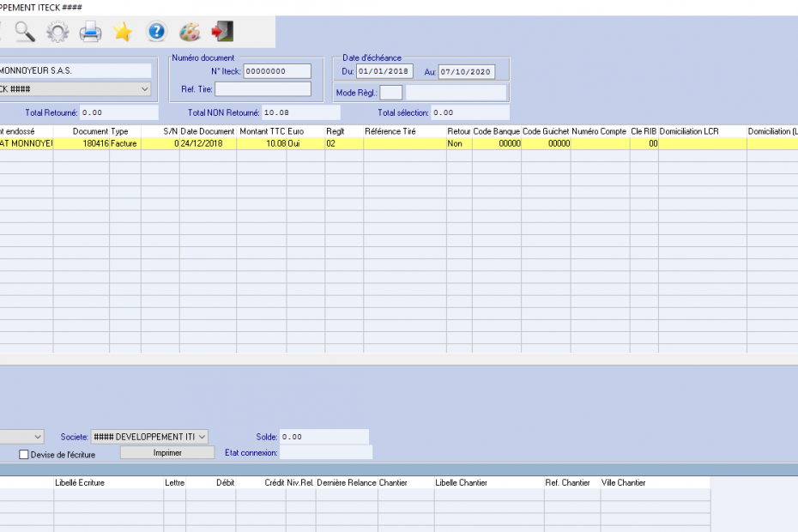Image resolution: width=798 pixels, height=532 pixels.
Task: Toggle the Devise de l'écriture checkbox
Action: click(23, 455)
